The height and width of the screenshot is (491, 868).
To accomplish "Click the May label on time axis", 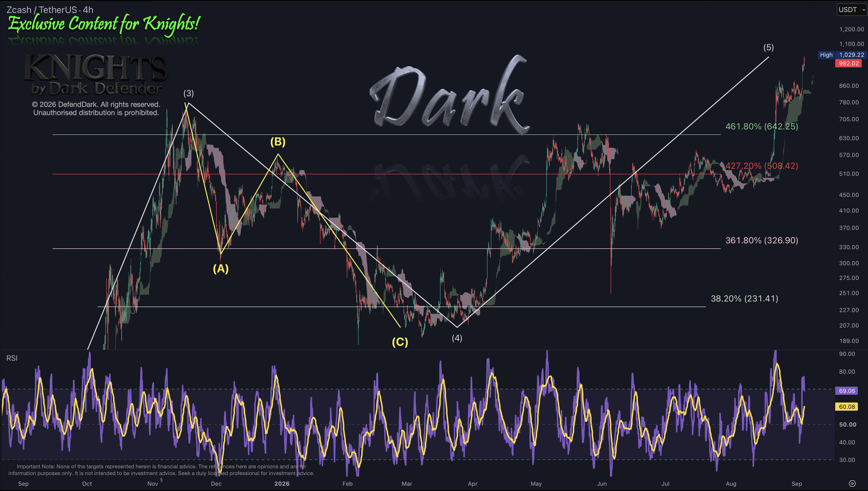I will 536,484.
